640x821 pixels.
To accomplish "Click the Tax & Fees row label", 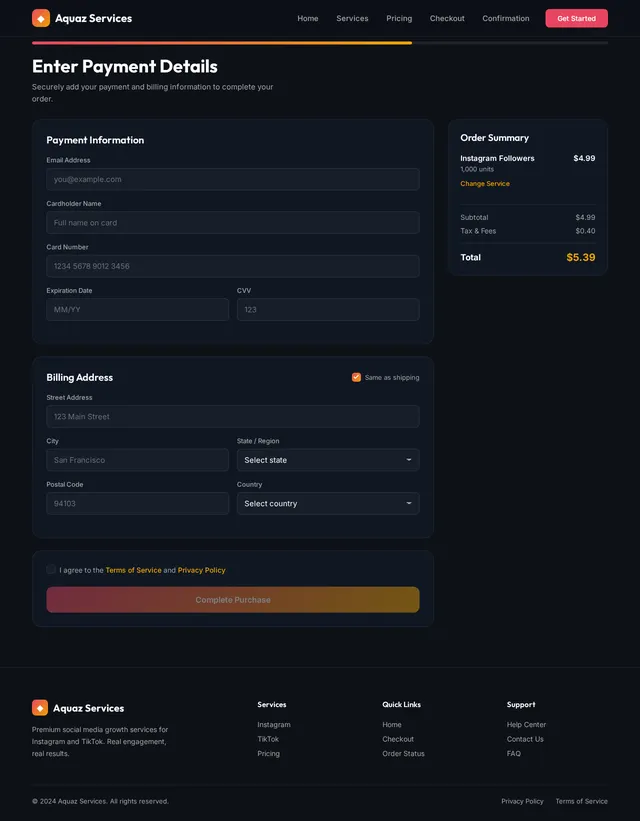I will [x=478, y=231].
